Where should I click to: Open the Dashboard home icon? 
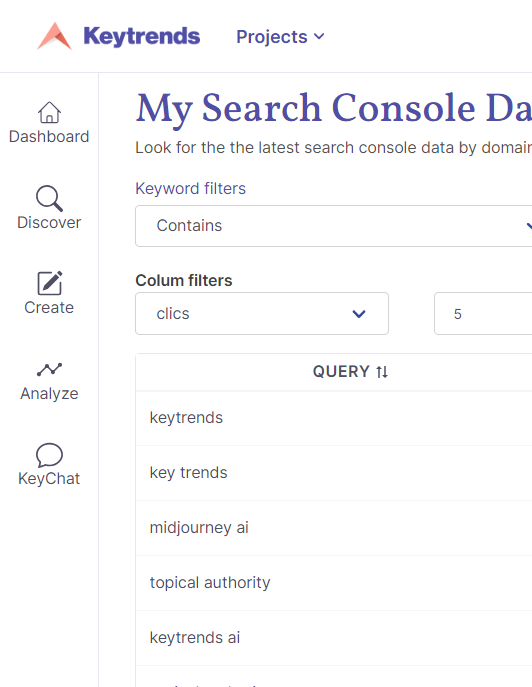[49, 113]
